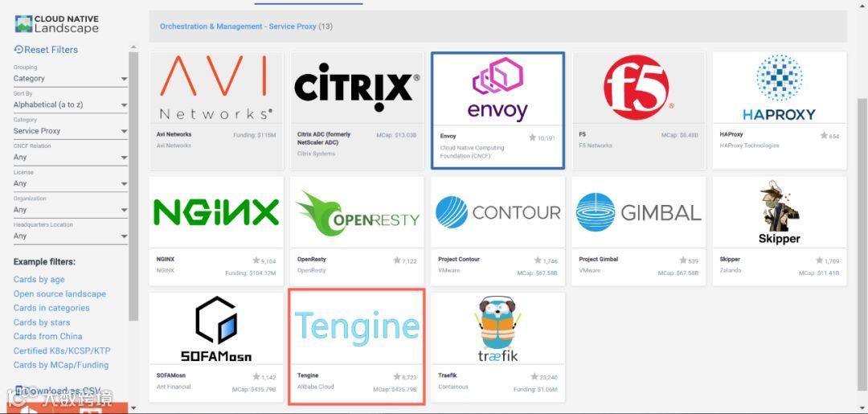Click the Citrix Systems organization text
Screen dimensions: 868x414
tap(316, 154)
